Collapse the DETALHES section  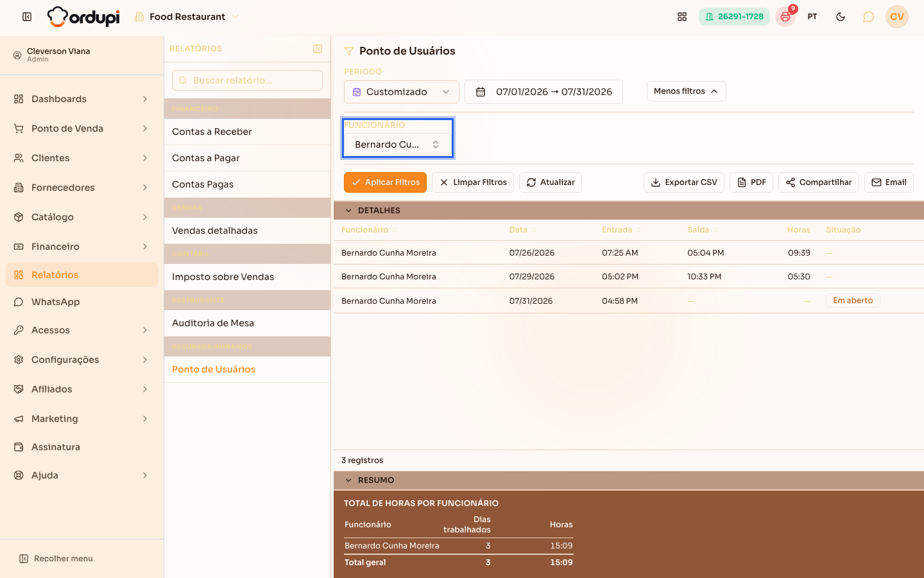[348, 211]
